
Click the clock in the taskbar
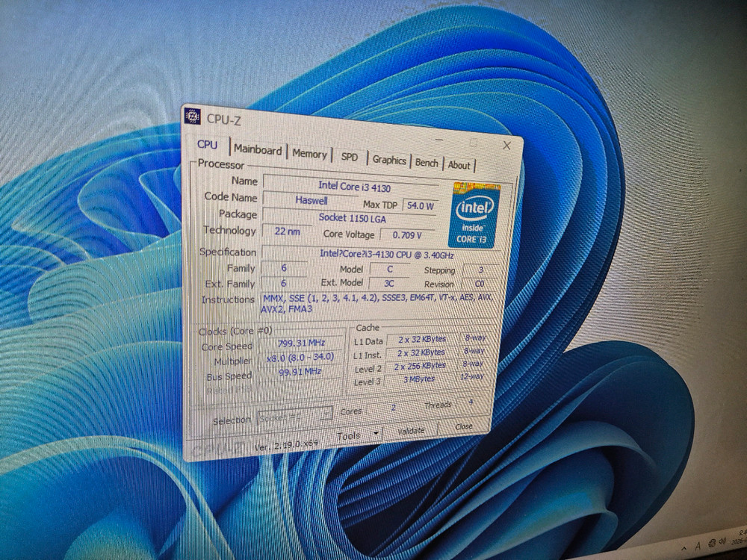click(x=738, y=539)
